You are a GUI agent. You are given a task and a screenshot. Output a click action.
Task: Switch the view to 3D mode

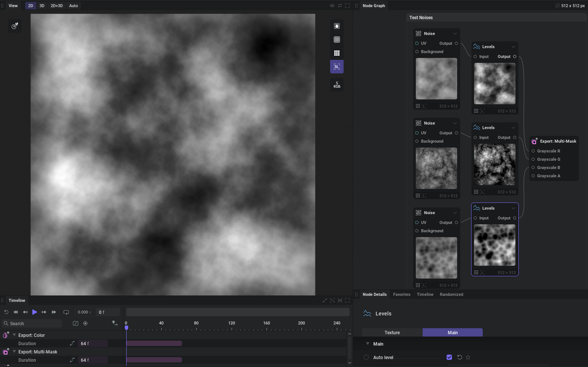pyautogui.click(x=42, y=6)
